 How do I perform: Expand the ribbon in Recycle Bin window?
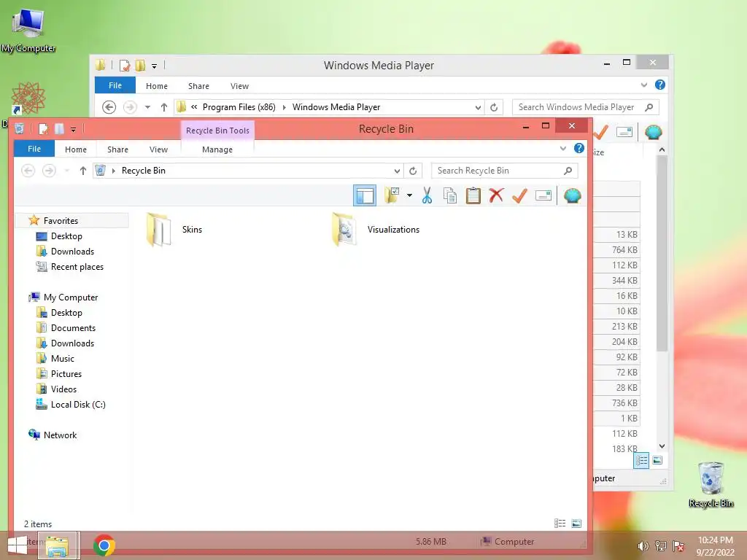563,149
